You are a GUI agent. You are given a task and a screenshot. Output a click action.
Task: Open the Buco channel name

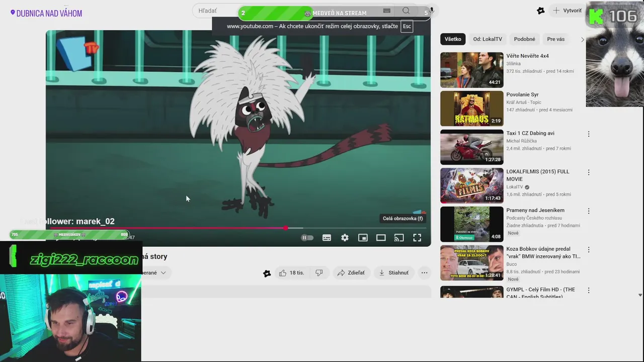(x=511, y=264)
